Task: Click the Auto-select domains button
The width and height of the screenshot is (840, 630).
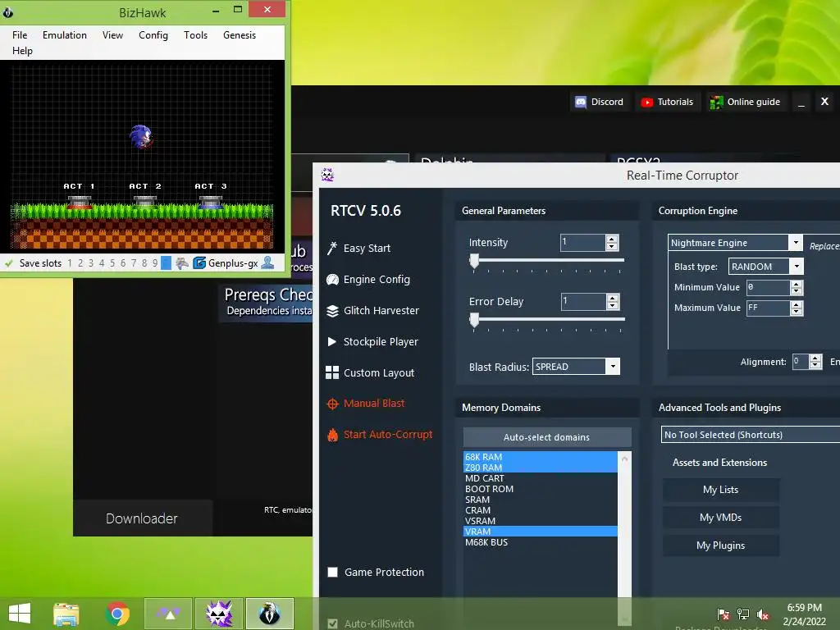Action: 547,437
